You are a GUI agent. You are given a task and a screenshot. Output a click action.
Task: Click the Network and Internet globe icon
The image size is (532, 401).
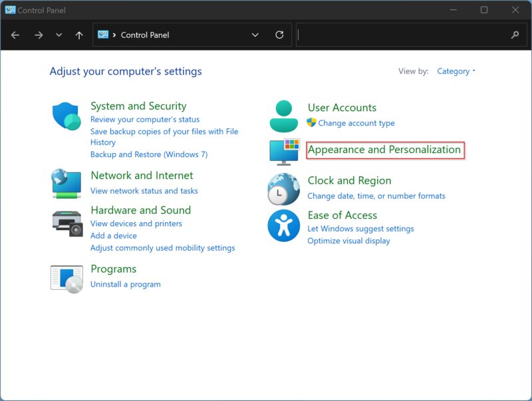coord(66,184)
